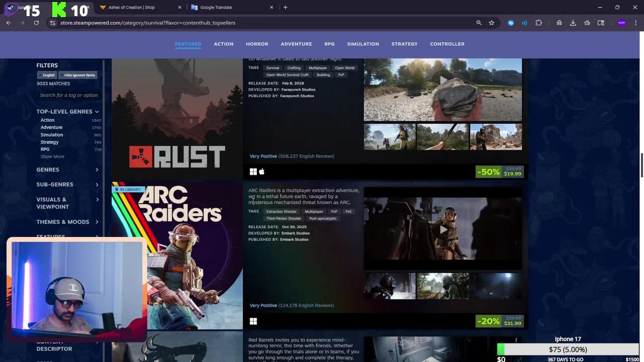644x362 pixels.
Task: Open the Simulation category tab
Action: tap(363, 44)
